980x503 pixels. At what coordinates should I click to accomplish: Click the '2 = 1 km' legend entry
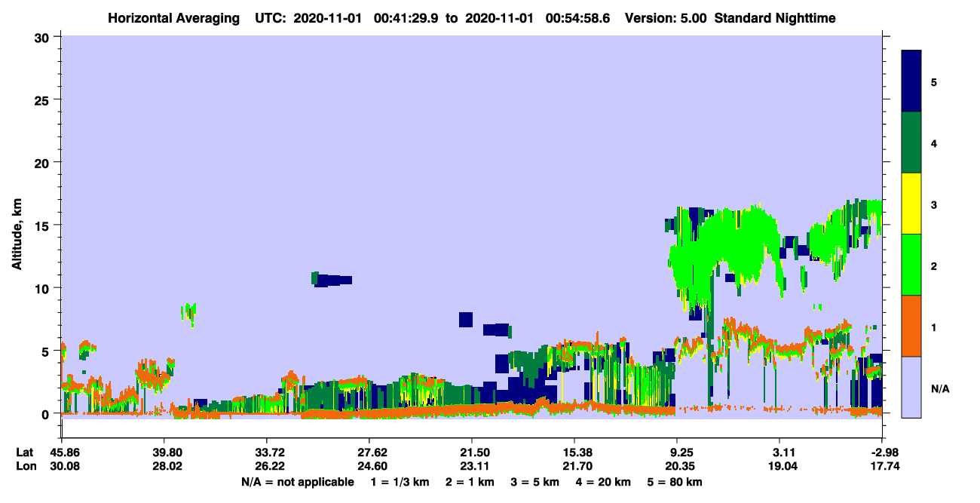click(x=470, y=482)
